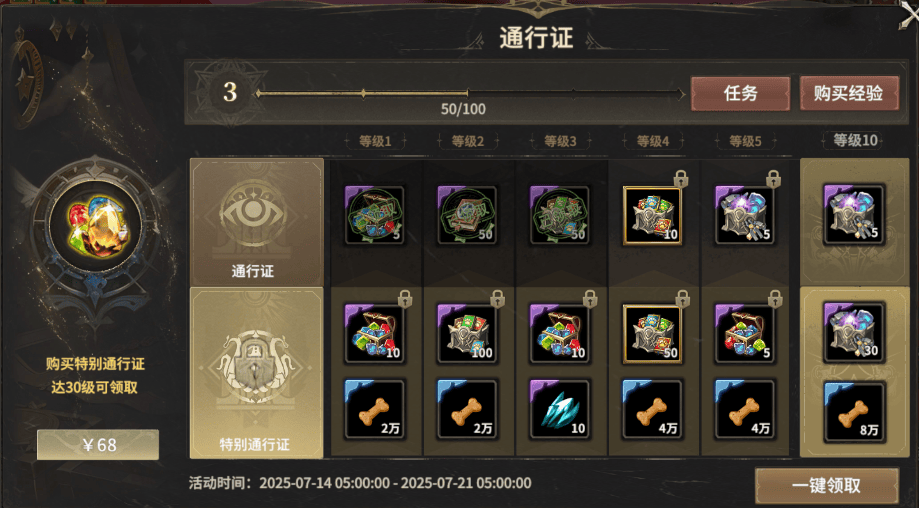
Task: Click the pass experience progress bar 50/100
Action: pyautogui.click(x=470, y=94)
